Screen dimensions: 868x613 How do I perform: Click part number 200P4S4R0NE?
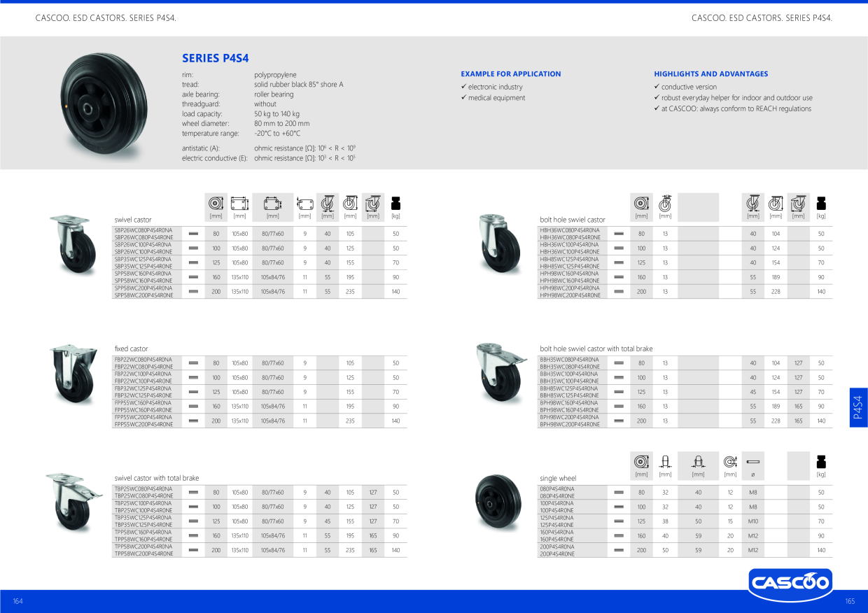pos(557,554)
